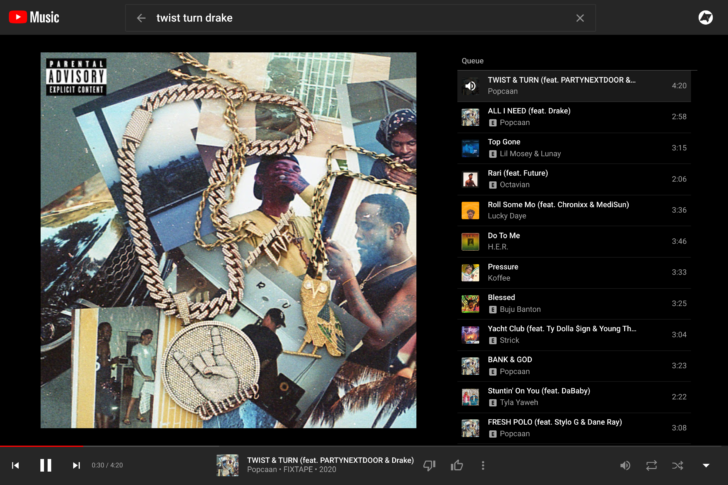
Task: Click the 'Blessed' queue thumbnail
Action: pos(470,304)
